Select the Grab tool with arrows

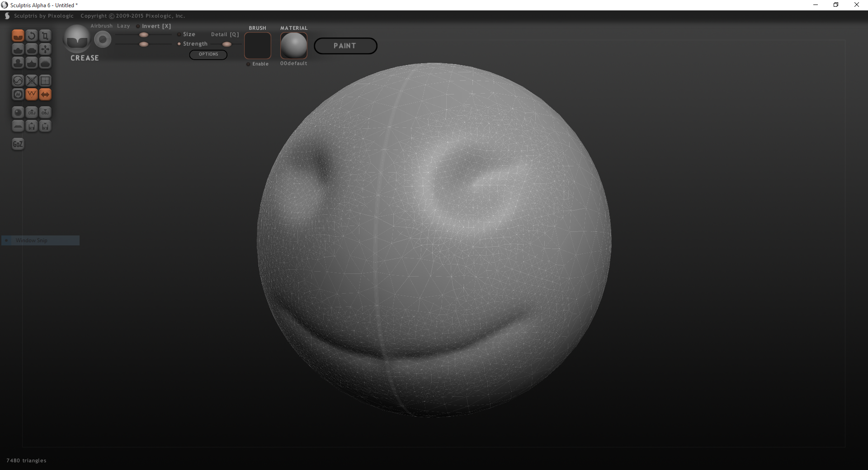coord(45,49)
